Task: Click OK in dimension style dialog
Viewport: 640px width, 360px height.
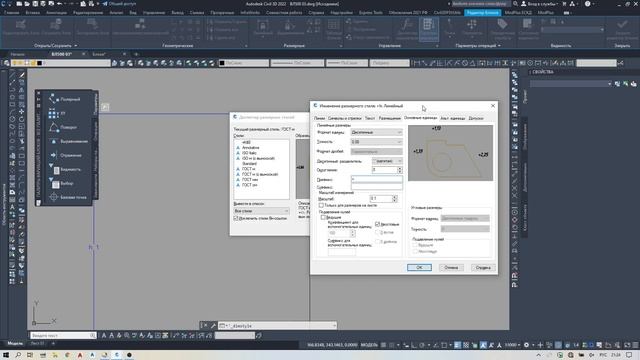Action: [x=419, y=267]
